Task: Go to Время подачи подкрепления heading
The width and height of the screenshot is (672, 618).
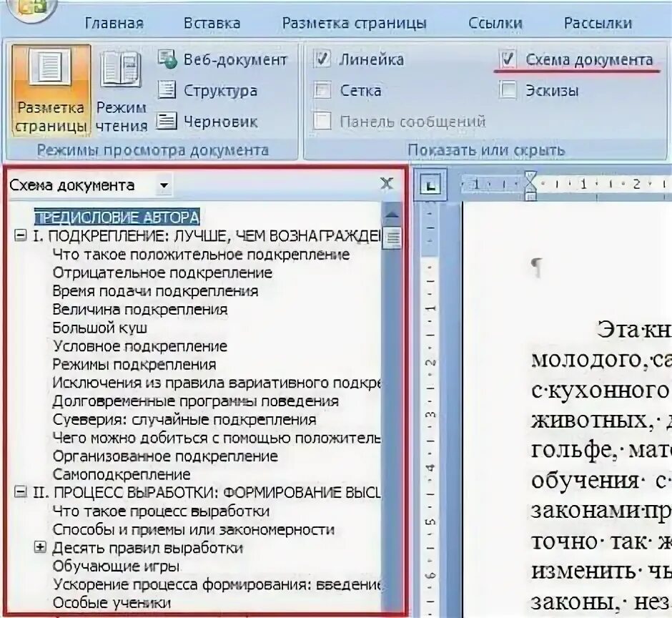Action: pos(155,291)
